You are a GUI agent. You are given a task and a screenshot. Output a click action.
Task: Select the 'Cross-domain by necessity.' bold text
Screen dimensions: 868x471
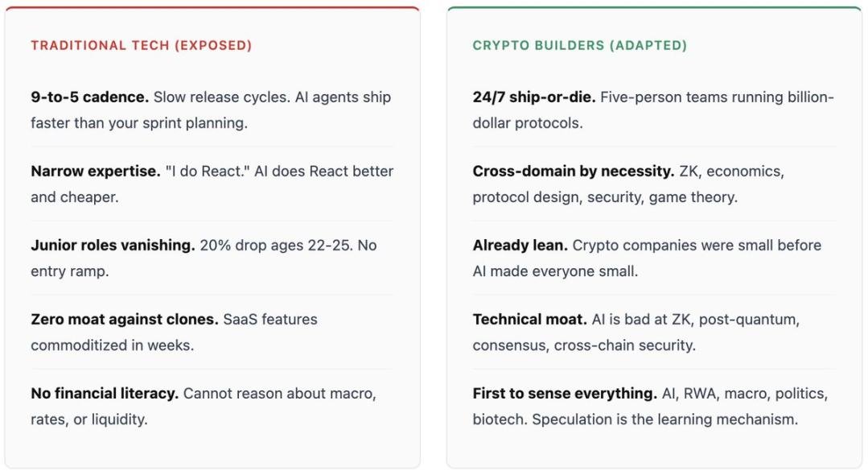[x=573, y=171]
